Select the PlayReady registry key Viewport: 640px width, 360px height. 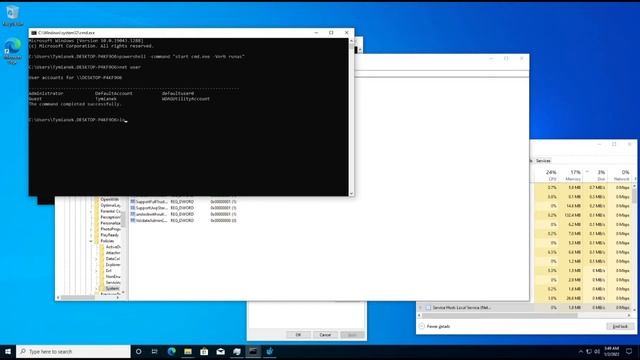coord(109,235)
